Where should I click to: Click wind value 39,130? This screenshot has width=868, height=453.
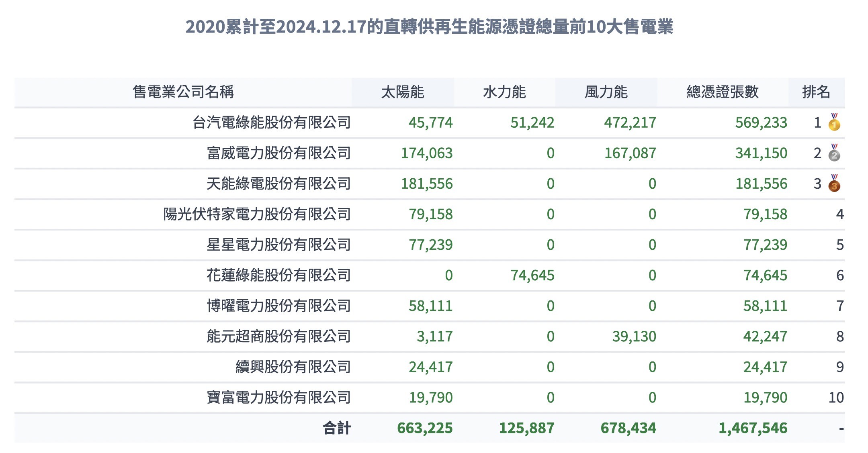pos(634,336)
